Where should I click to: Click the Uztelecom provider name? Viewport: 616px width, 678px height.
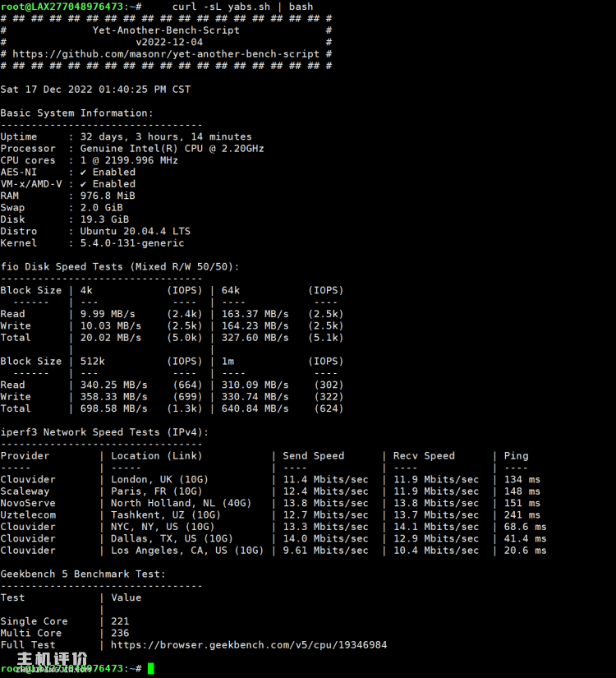tap(28, 515)
